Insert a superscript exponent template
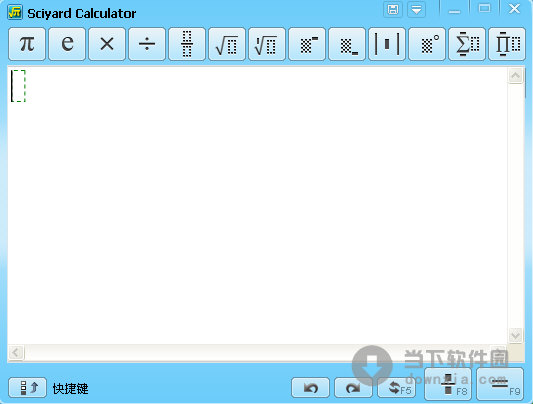Image resolution: width=533 pixels, height=404 pixels. coord(307,44)
